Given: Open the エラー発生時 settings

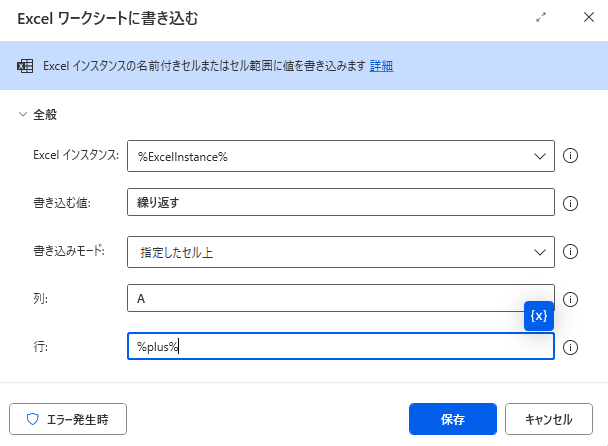Looking at the screenshot, I should (68, 419).
